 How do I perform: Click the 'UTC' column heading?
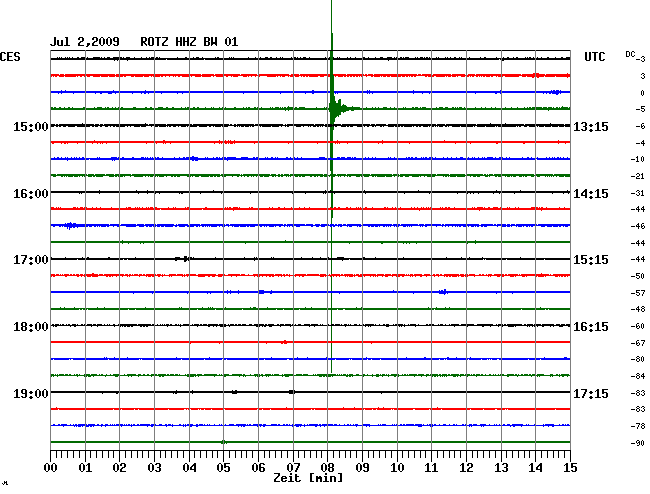point(594,57)
